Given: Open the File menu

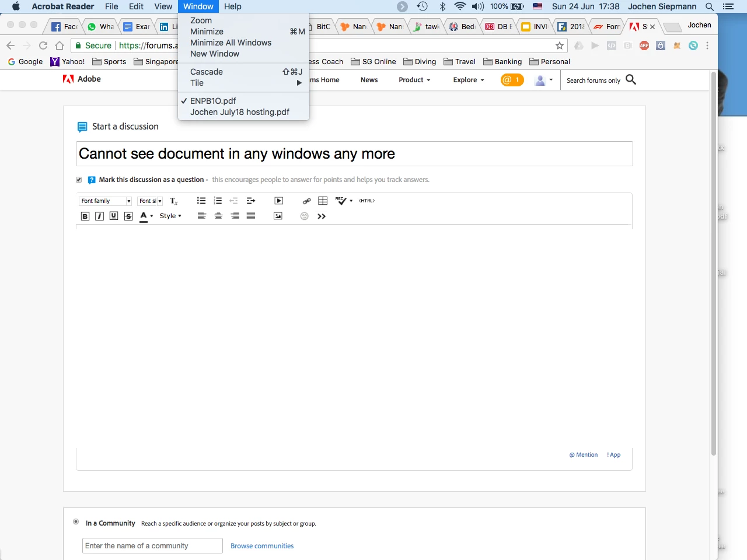Looking at the screenshot, I should pos(111,6).
